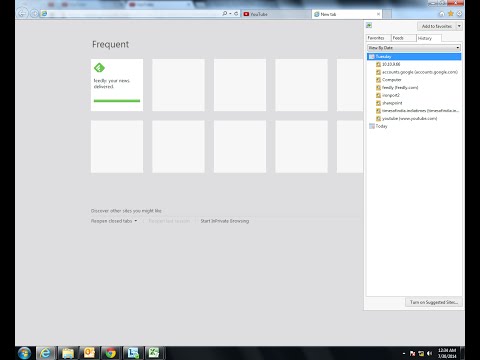480x360 pixels.
Task: Open the 10.10.x history entry
Action: click(x=391, y=64)
